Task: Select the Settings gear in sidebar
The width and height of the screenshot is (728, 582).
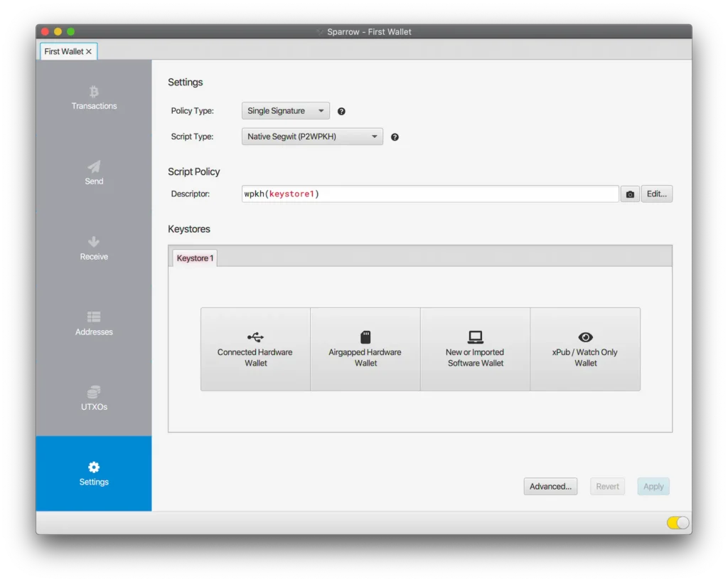Action: click(x=94, y=467)
